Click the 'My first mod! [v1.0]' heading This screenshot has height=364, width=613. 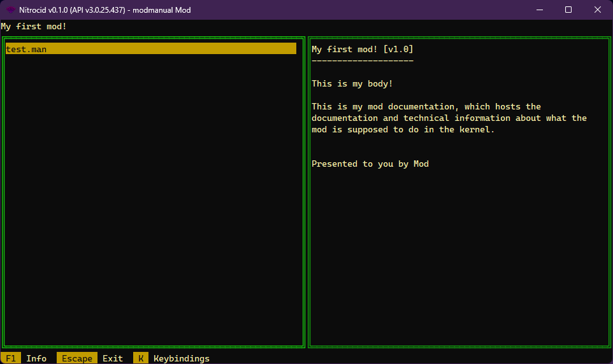(363, 49)
